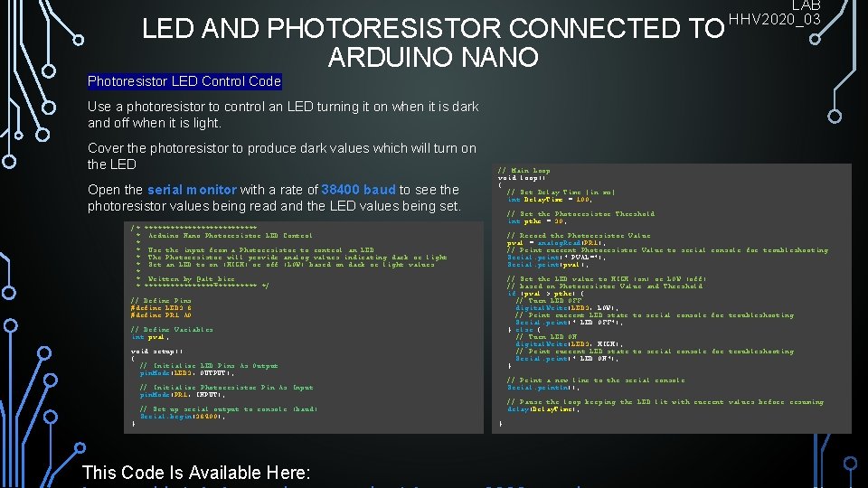
Task: Click the blue "38400 baud" text
Action: pyautogui.click(x=358, y=190)
